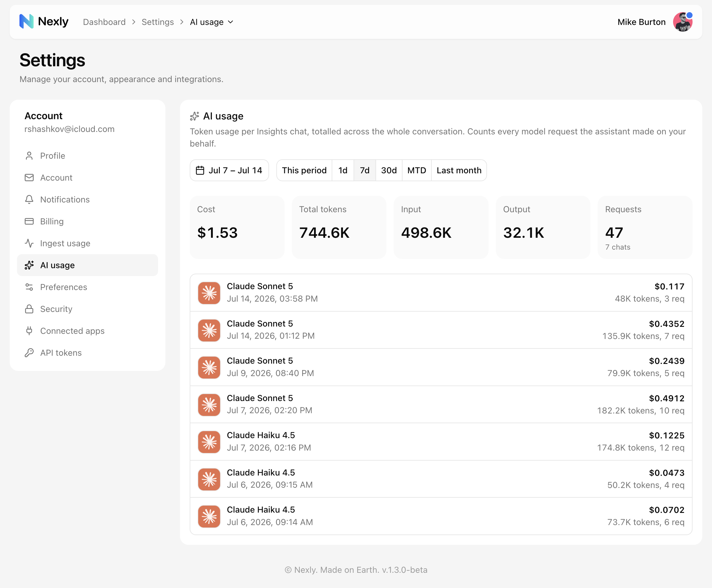Open Mike Burton's avatar menu
Screen dimensions: 712x588
683,22
